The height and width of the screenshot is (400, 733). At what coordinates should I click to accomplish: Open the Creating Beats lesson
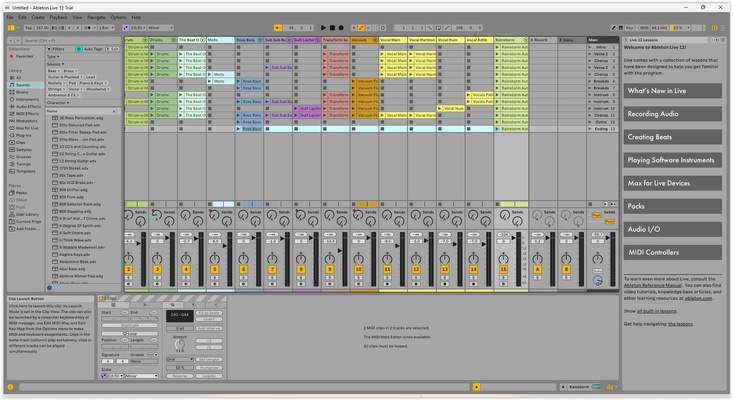pos(672,137)
